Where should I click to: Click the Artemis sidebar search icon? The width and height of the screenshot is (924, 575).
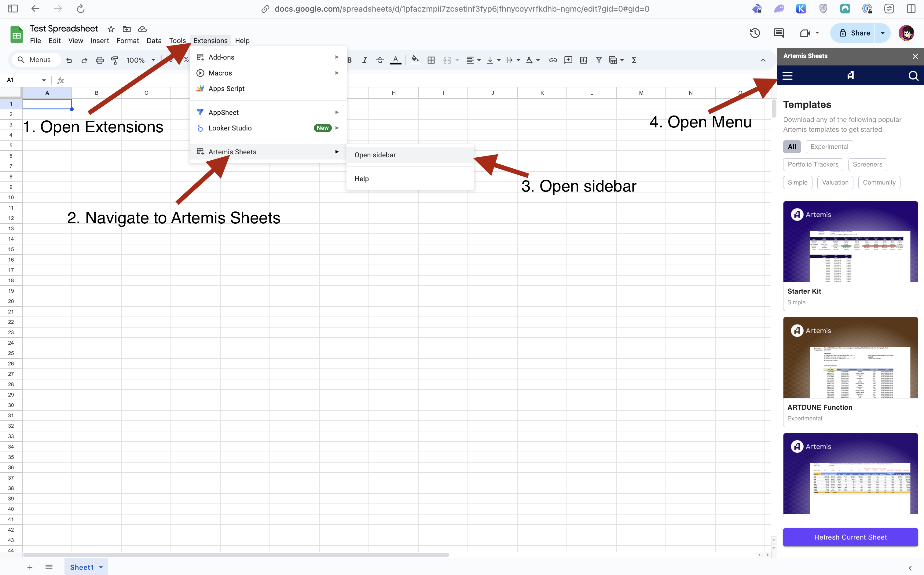913,76
